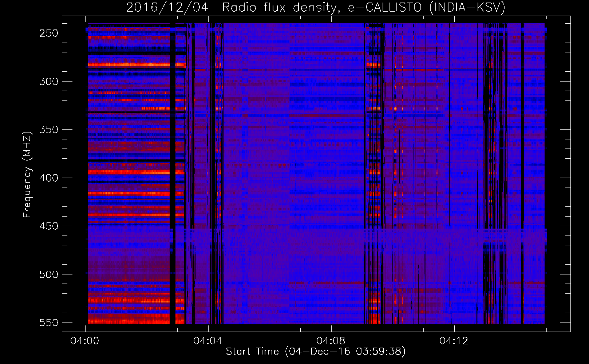Select the 550 frequency tick label
The width and height of the screenshot is (589, 364).
[x=49, y=323]
